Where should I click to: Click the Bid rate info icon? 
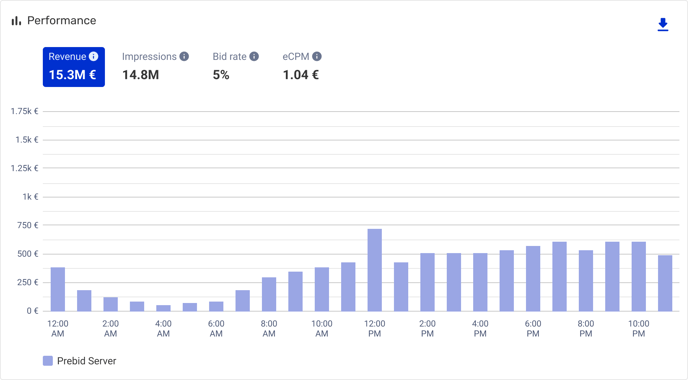[254, 56]
